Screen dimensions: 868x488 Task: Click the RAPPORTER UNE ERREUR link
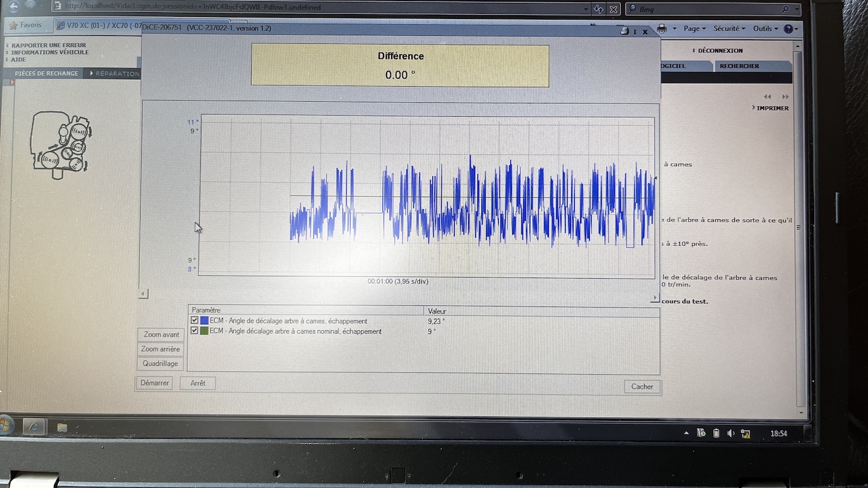click(x=49, y=45)
